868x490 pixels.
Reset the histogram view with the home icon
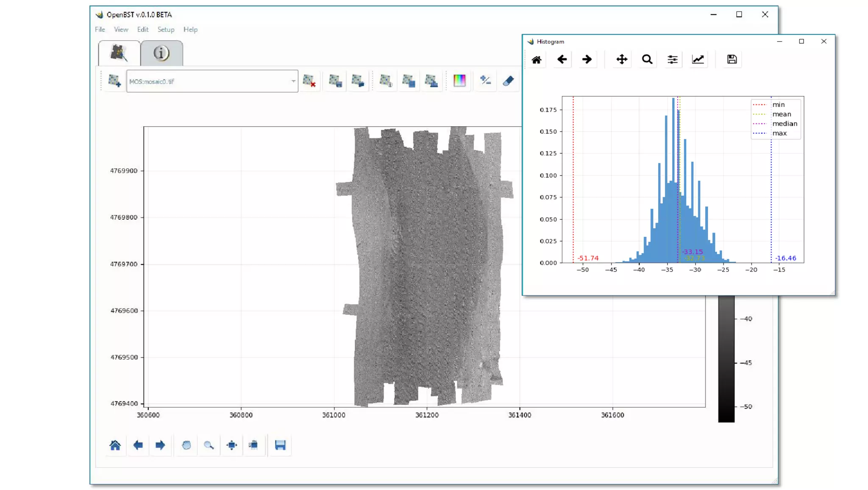point(537,59)
